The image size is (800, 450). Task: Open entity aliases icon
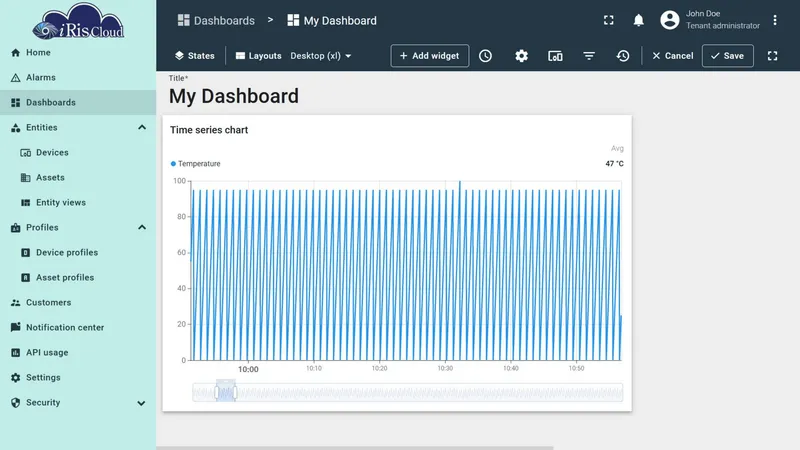click(555, 56)
